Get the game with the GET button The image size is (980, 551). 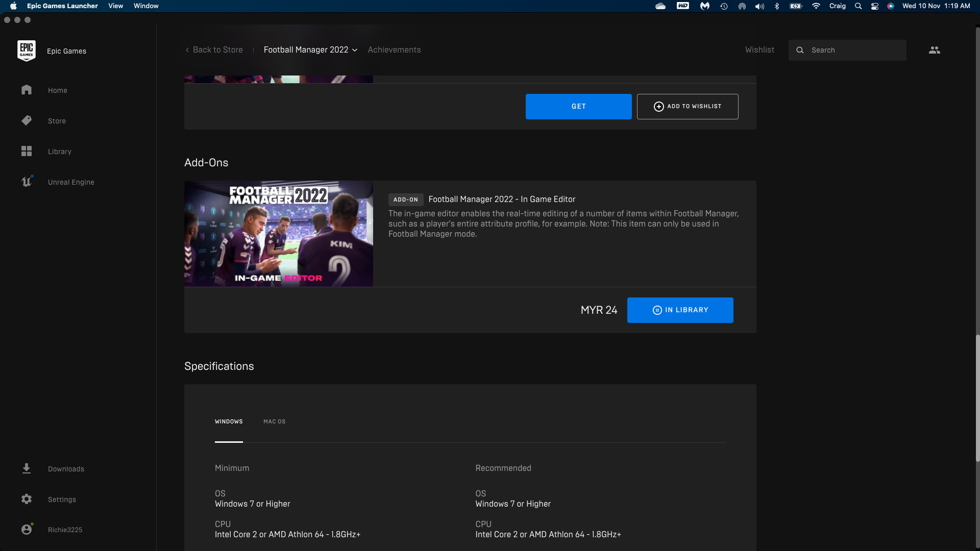pyautogui.click(x=578, y=106)
